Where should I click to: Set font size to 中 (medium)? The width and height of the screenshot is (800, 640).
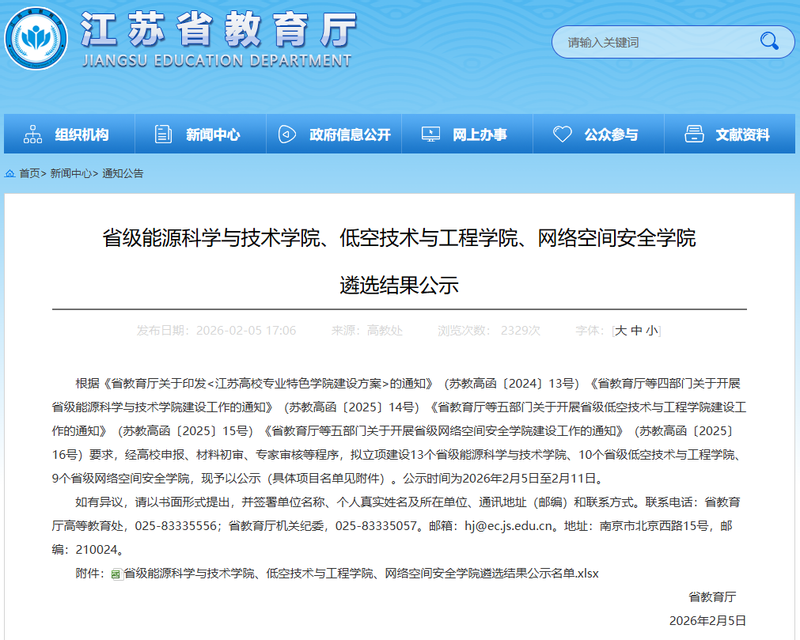pos(637,331)
